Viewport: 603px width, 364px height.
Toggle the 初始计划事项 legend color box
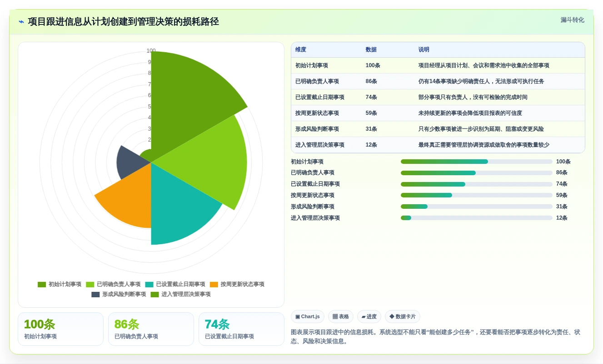pos(42,285)
